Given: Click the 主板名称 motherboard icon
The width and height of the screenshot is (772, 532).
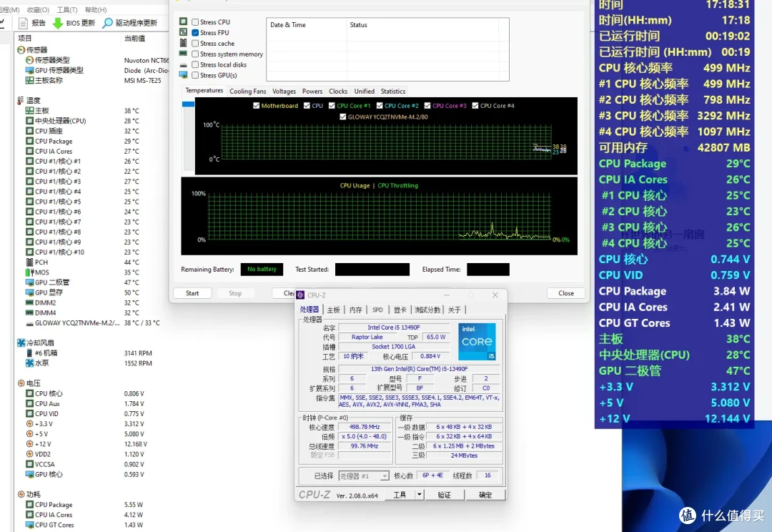Looking at the screenshot, I should [29, 80].
